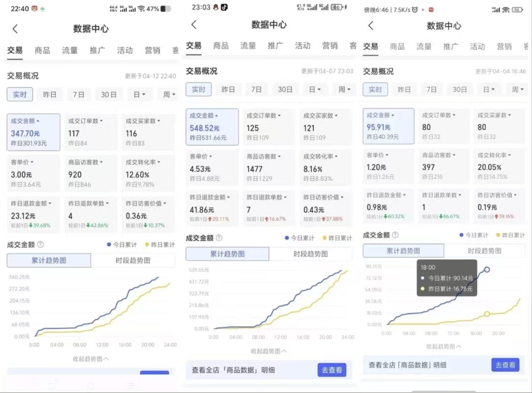Viewport: 532px width, 393px height.
Task: Select 成交金额 card showing 548.52元
Action: click(212, 127)
